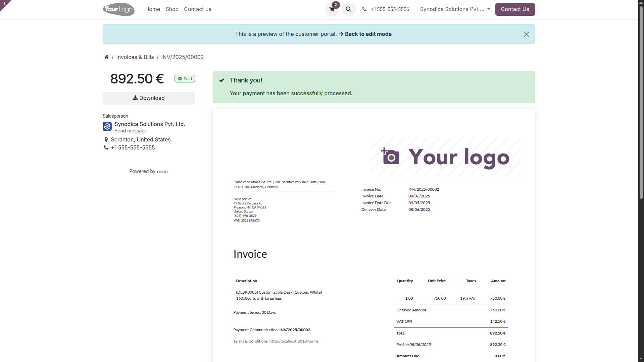The height and width of the screenshot is (362, 644).
Task: Click the Delivery Date value 08/06/2025
Action: pyautogui.click(x=419, y=210)
